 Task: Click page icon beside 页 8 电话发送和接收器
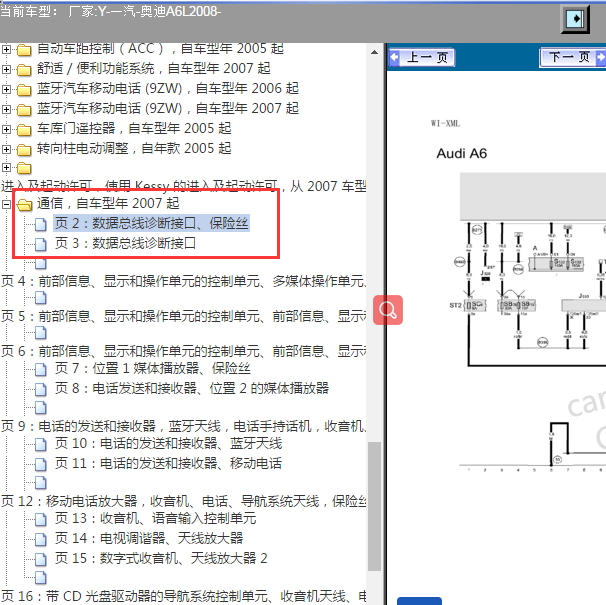click(x=41, y=389)
